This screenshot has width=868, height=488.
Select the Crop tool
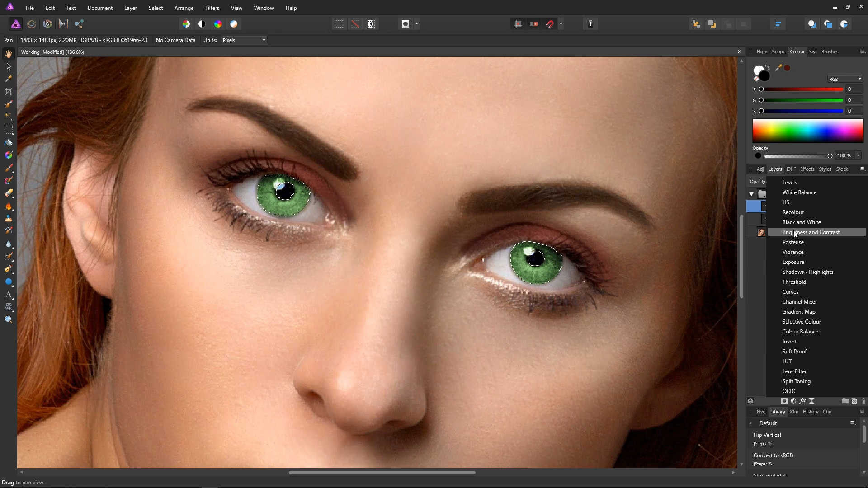coord(8,92)
